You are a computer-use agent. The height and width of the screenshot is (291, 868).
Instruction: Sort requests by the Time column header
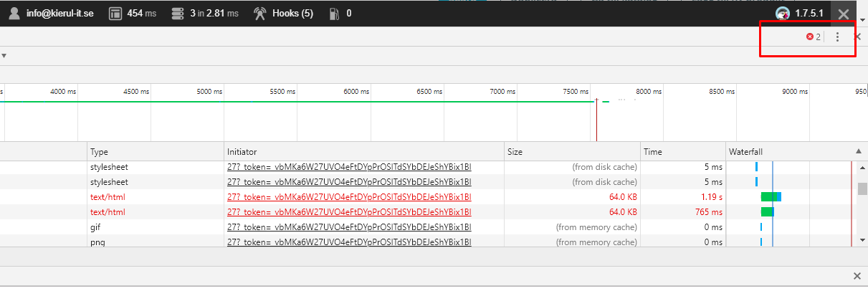click(683, 152)
